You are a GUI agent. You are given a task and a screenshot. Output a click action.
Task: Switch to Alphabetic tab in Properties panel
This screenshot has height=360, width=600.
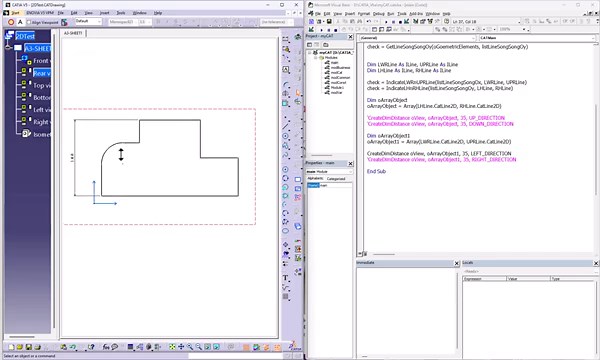coord(315,179)
